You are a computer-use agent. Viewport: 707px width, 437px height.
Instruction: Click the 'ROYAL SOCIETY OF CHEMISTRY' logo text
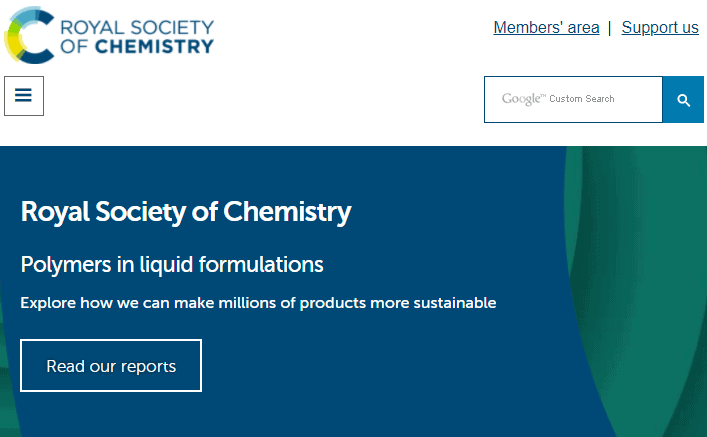[x=137, y=37]
